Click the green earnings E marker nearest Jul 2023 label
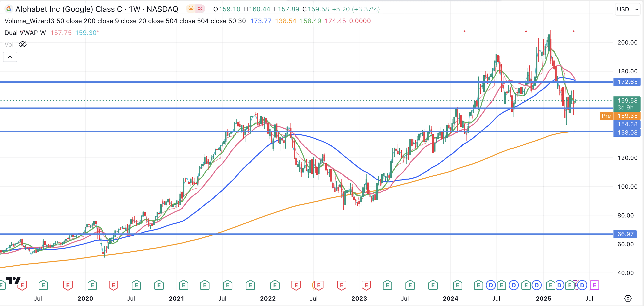The image size is (644, 306). [x=410, y=285]
